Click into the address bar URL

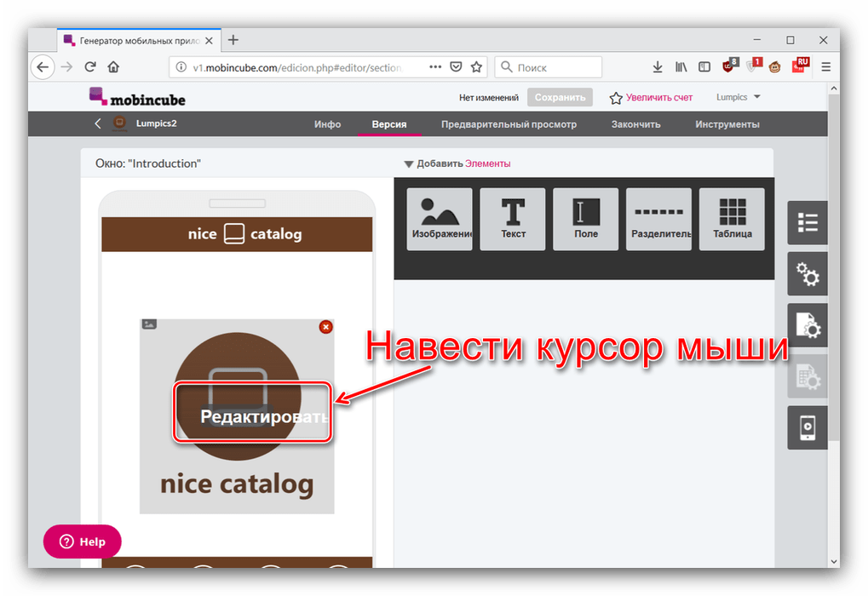coord(297,67)
